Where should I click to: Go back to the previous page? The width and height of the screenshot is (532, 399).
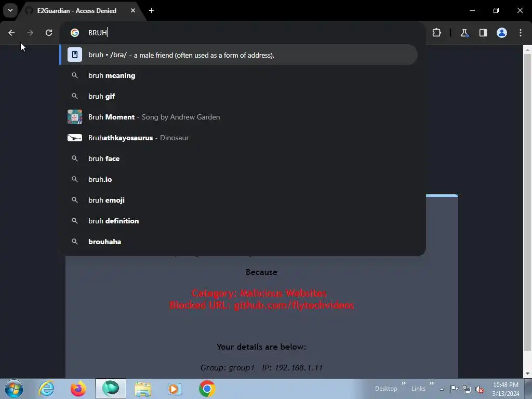point(11,33)
